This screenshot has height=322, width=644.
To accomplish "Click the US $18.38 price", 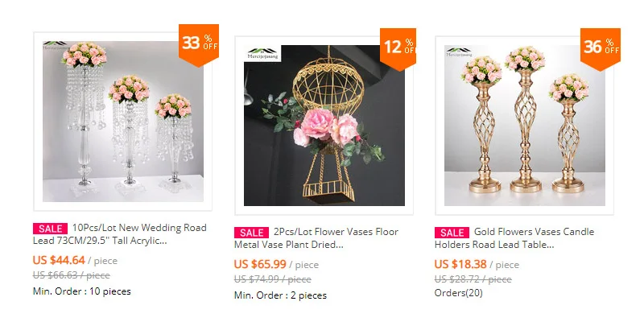I will coord(460,265).
